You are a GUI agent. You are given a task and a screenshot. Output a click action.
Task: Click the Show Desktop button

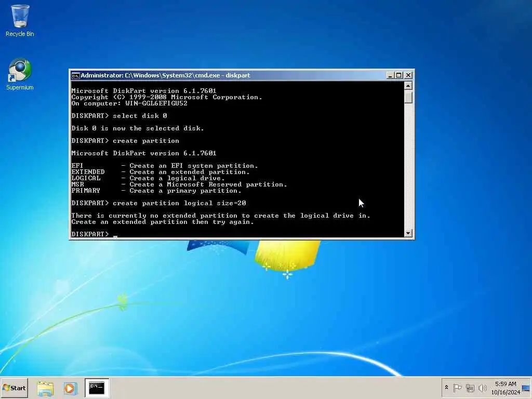[527, 388]
